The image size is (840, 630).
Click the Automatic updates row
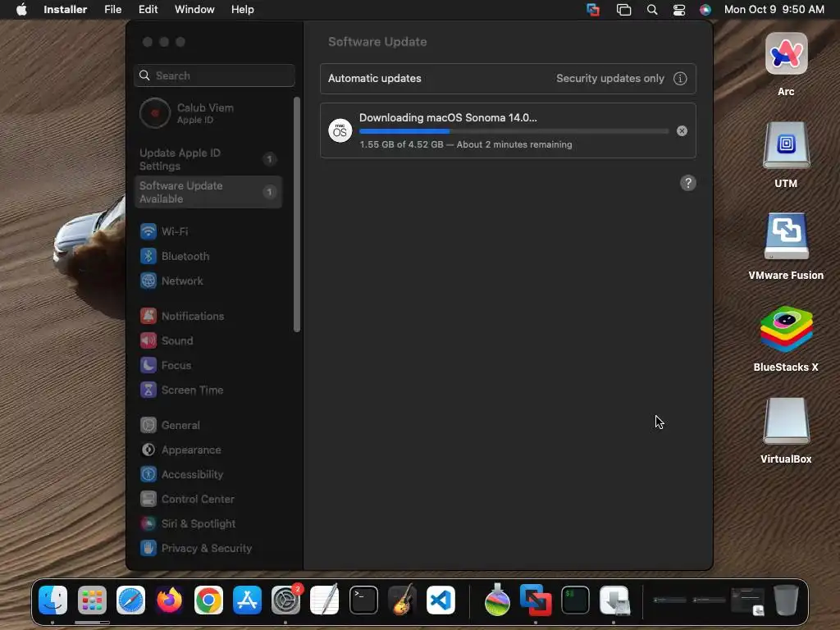(x=508, y=79)
